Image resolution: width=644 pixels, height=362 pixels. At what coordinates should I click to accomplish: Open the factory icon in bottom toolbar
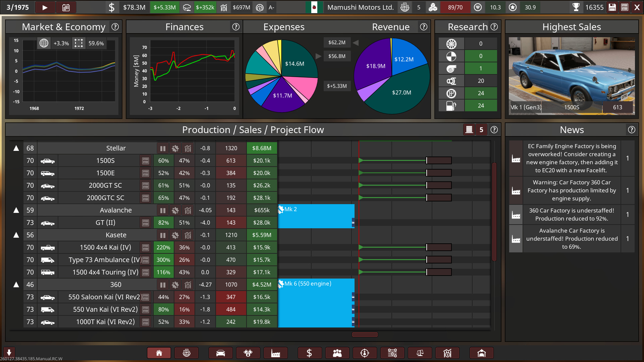point(276,353)
